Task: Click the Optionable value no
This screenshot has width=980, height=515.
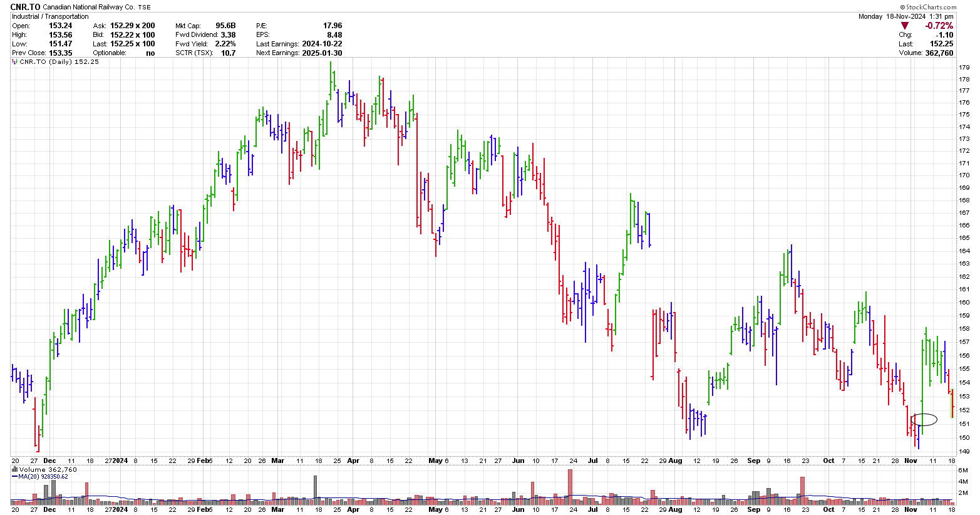Action: pos(150,53)
